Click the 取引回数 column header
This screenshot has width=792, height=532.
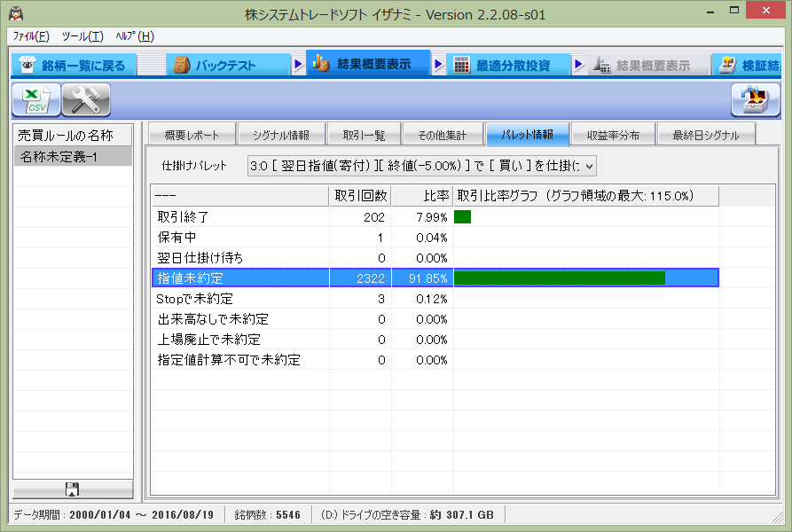click(360, 196)
